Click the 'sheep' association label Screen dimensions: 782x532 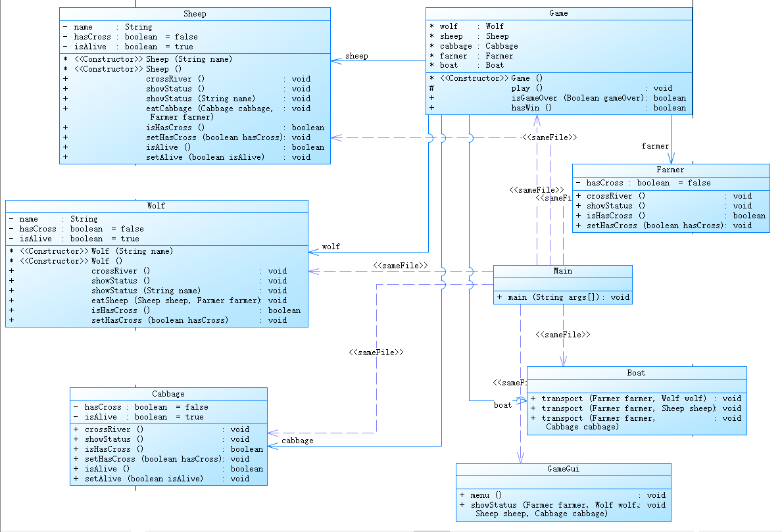pos(356,56)
